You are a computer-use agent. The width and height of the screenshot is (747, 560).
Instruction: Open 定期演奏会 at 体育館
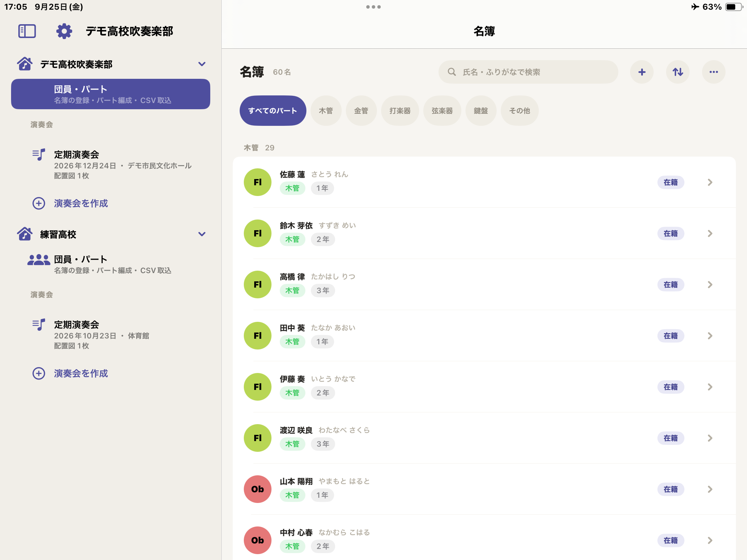(x=111, y=335)
